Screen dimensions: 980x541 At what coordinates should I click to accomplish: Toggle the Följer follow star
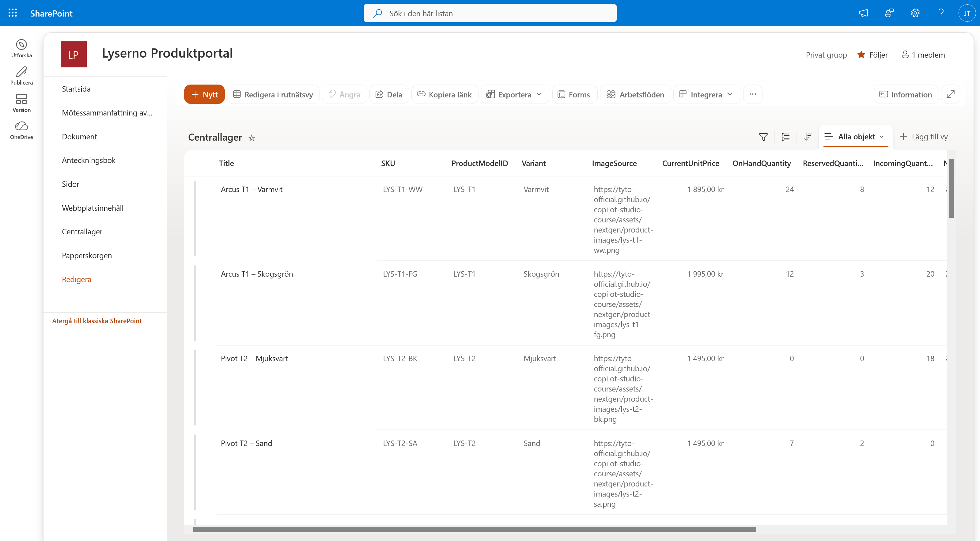[861, 55]
